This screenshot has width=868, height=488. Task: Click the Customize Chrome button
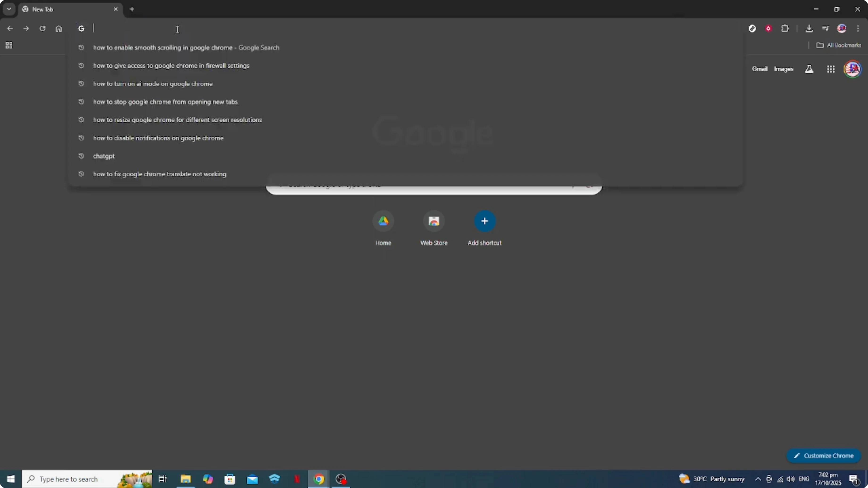click(823, 455)
